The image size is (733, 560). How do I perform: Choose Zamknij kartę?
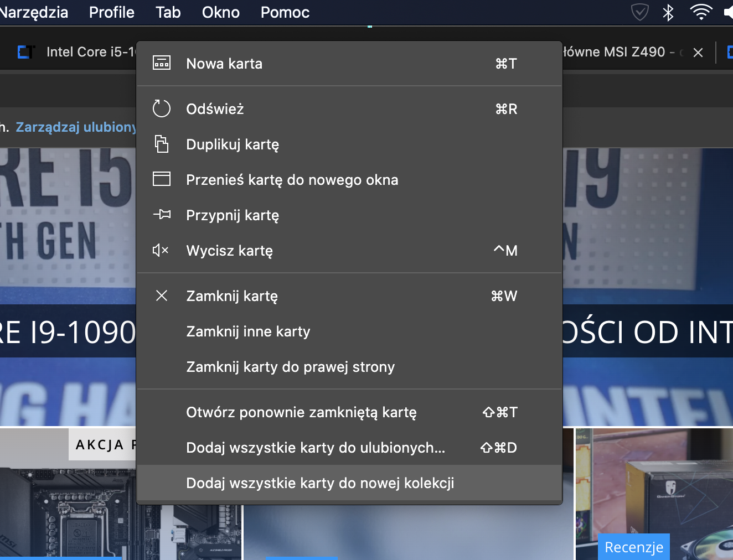(349, 296)
